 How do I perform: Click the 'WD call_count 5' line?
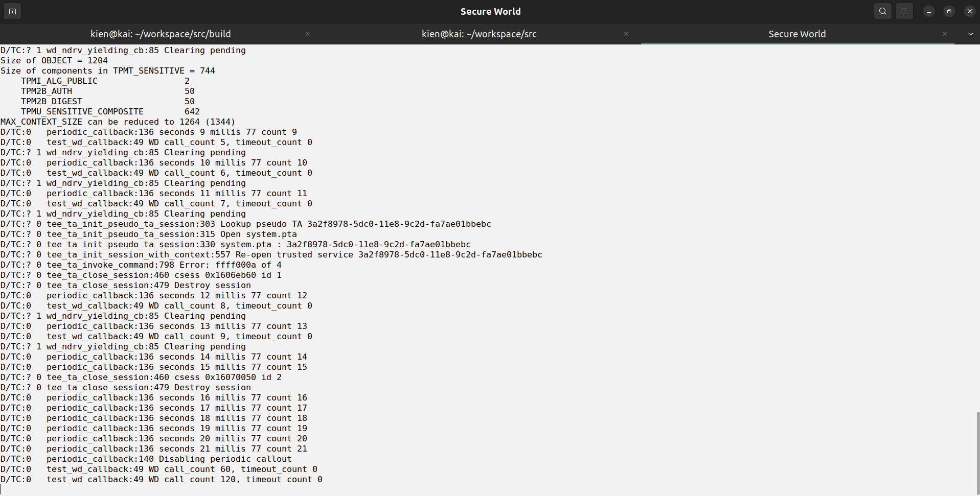[x=156, y=143]
